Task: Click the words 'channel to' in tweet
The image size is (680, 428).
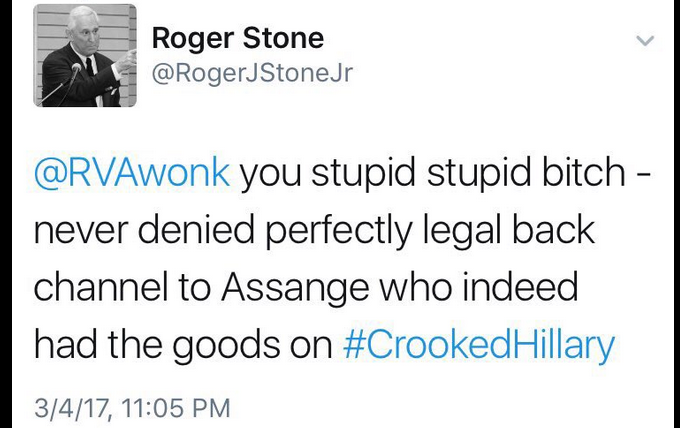Action: [122, 287]
